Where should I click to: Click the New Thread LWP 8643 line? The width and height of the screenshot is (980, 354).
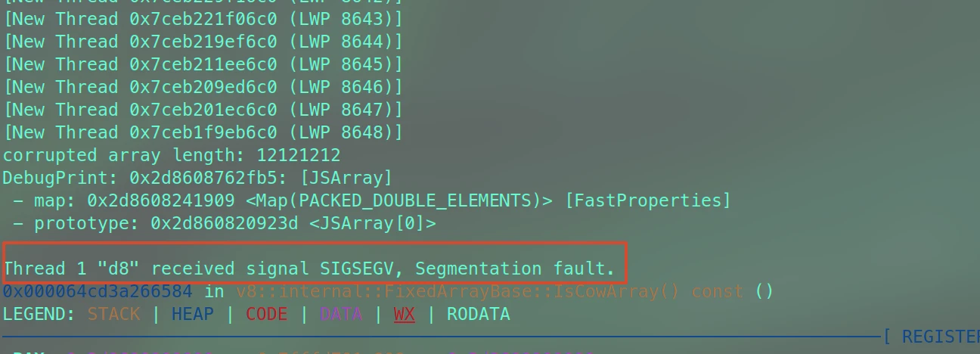tap(203, 19)
